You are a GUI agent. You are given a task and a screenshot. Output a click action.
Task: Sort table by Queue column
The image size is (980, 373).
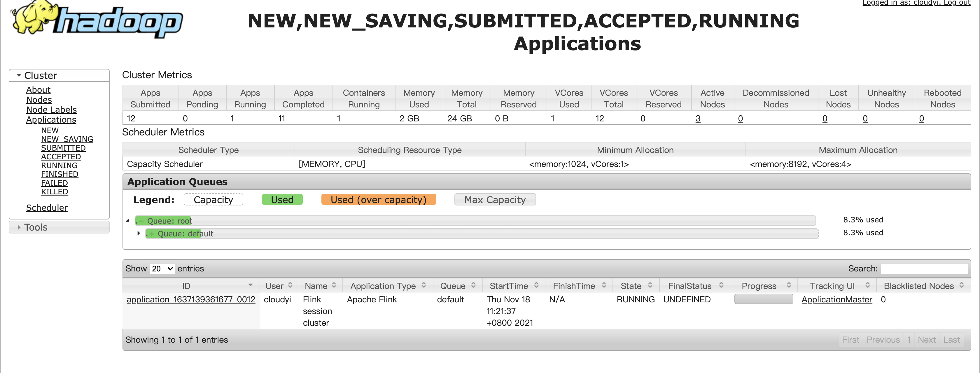(458, 286)
